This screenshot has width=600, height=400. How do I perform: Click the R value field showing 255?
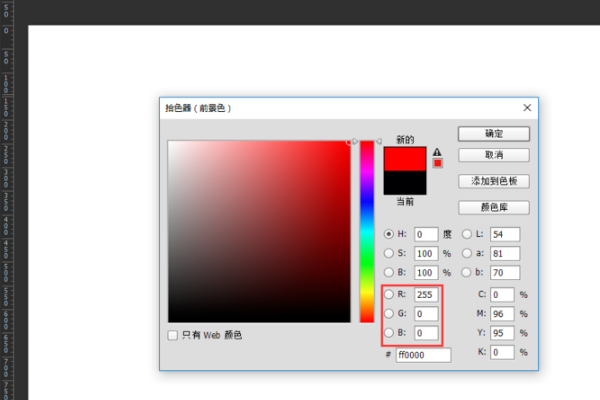427,295
